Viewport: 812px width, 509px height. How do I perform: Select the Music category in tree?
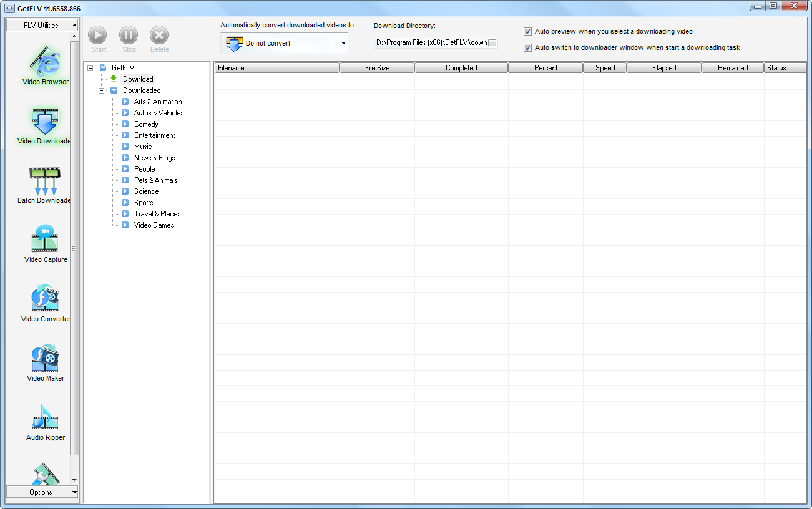coord(142,147)
